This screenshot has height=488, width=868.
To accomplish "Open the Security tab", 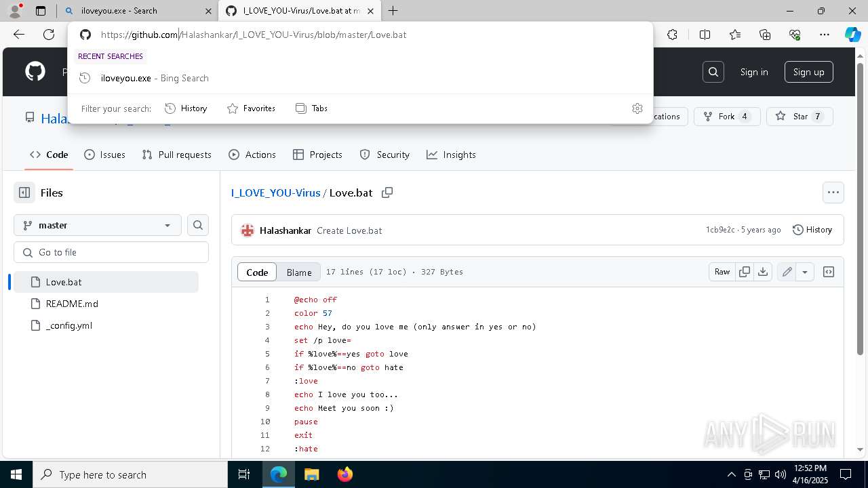I will tap(384, 155).
